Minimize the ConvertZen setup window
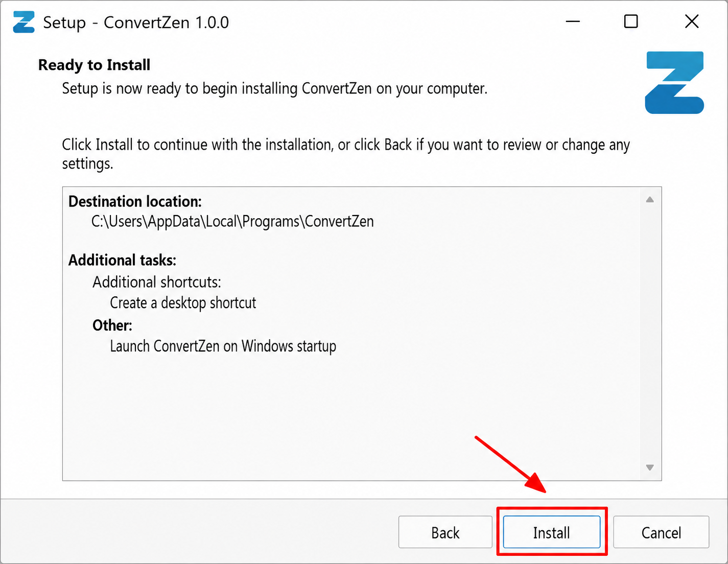 click(x=573, y=21)
